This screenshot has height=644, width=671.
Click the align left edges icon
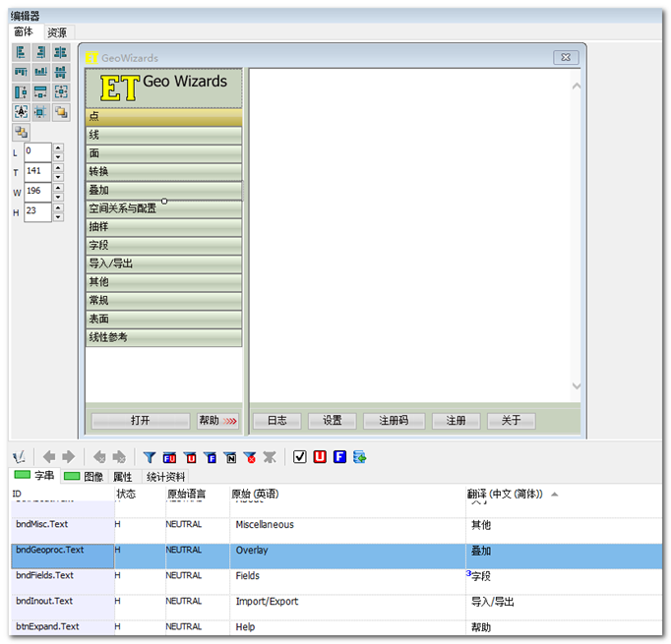coord(21,52)
